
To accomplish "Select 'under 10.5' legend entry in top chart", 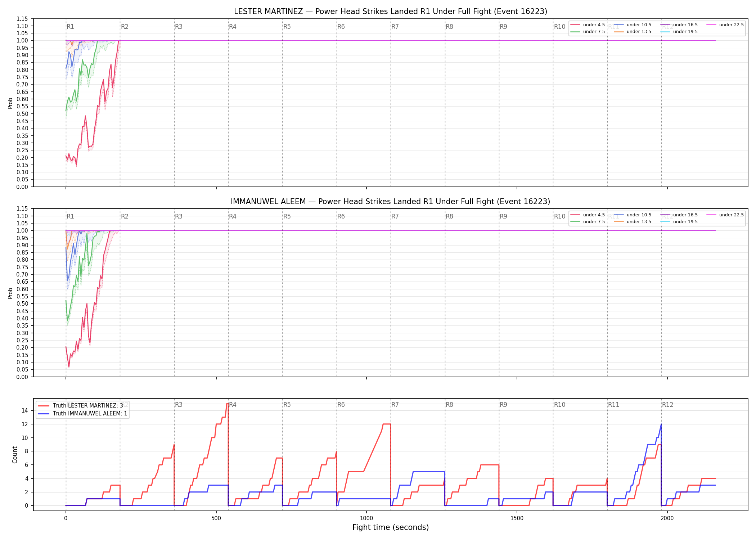I will [633, 25].
